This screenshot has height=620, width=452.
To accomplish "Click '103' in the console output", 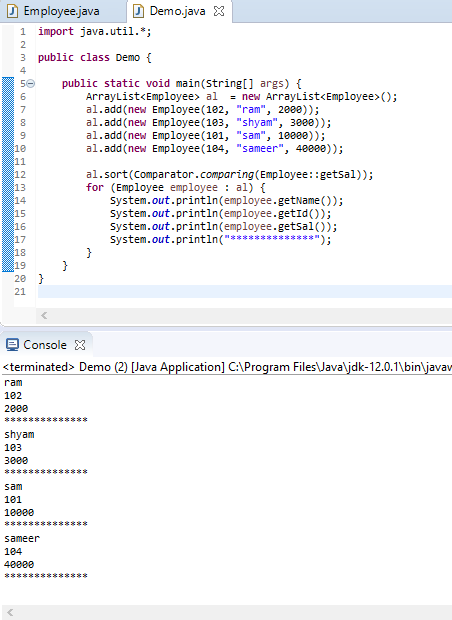I will coord(13,448).
